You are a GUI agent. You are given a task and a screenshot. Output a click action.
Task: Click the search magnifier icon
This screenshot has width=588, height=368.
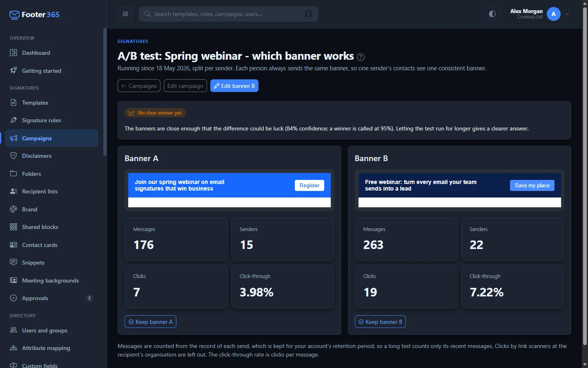(x=148, y=14)
